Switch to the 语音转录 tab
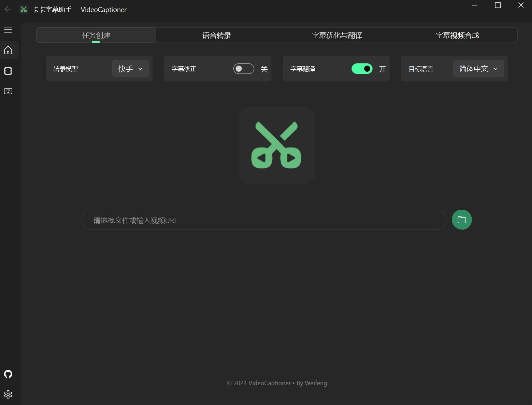The image size is (532, 405). [216, 35]
